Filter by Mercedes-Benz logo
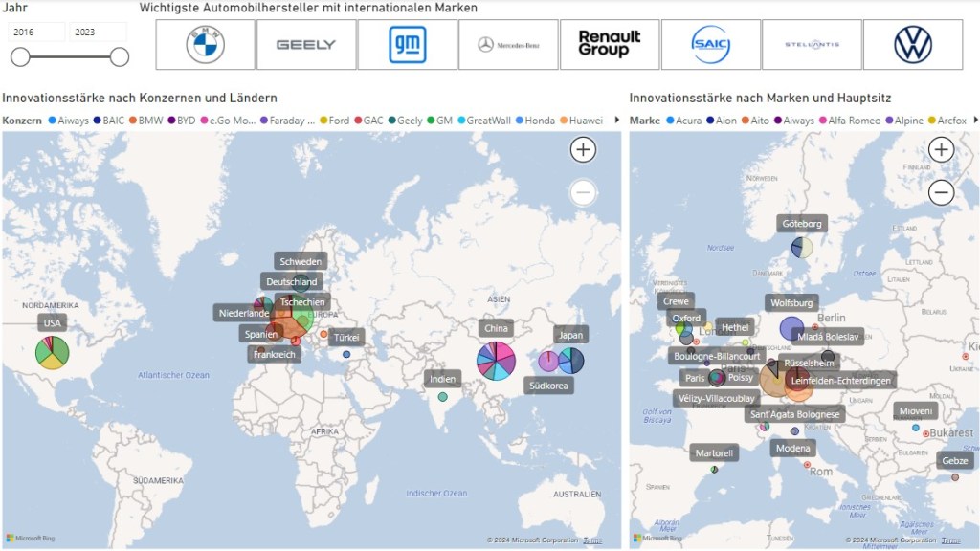Image resolution: width=980 pixels, height=551 pixels. tap(508, 45)
